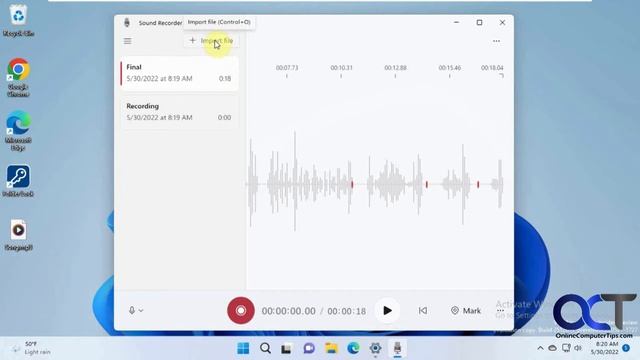640x360 pixels.
Task: Open the top-right more options menu
Action: (x=496, y=41)
